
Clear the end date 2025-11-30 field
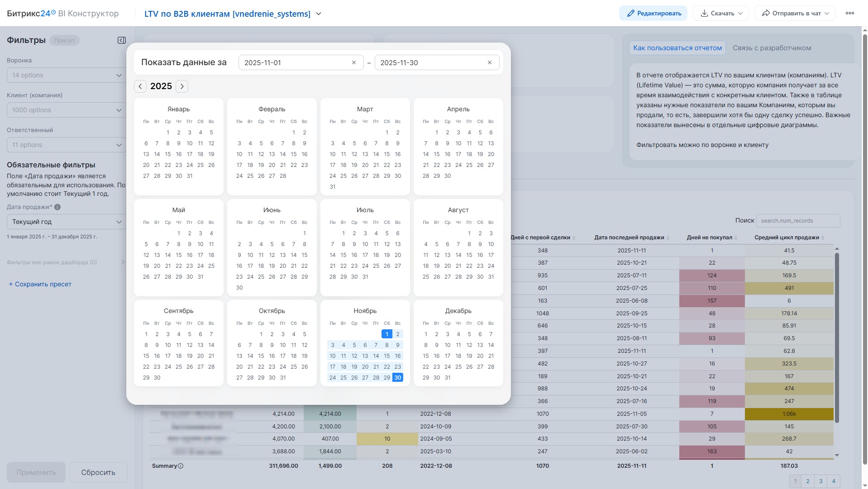[x=489, y=62]
